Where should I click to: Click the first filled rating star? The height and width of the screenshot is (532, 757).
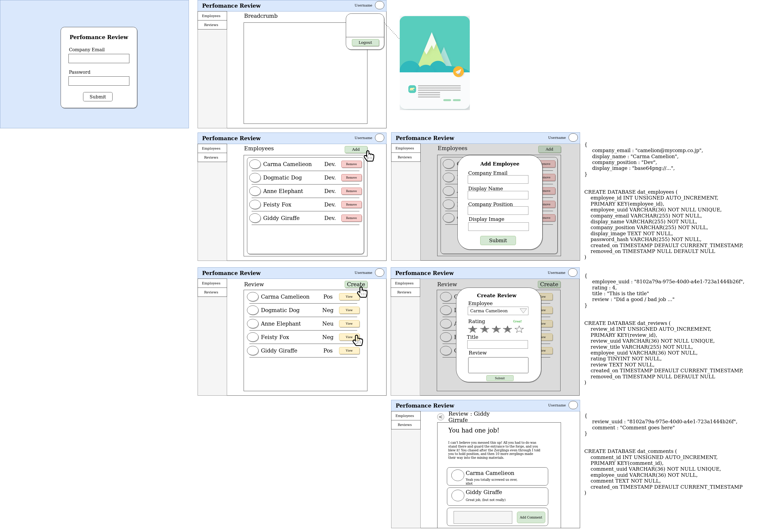click(x=472, y=329)
